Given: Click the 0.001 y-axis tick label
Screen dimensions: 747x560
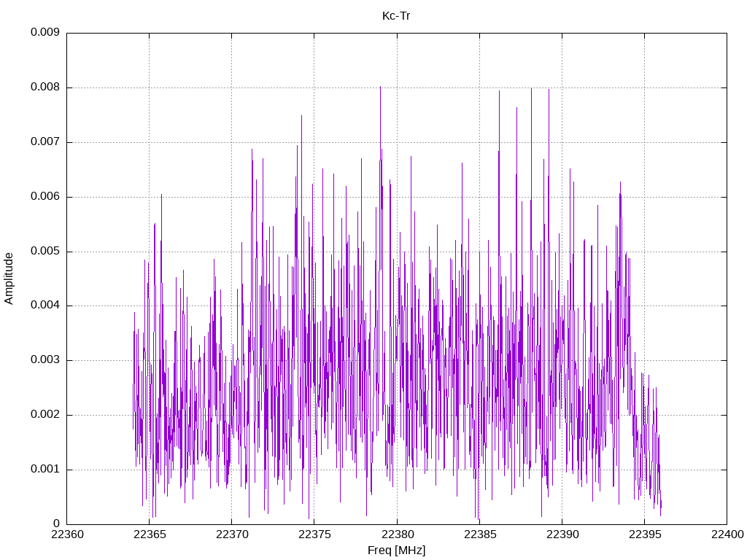Looking at the screenshot, I should point(45,469).
